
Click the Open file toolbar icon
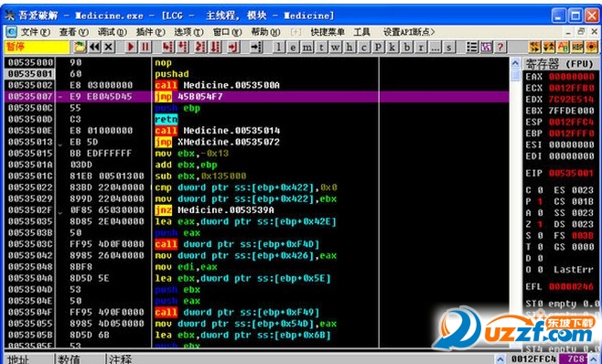[x=80, y=47]
